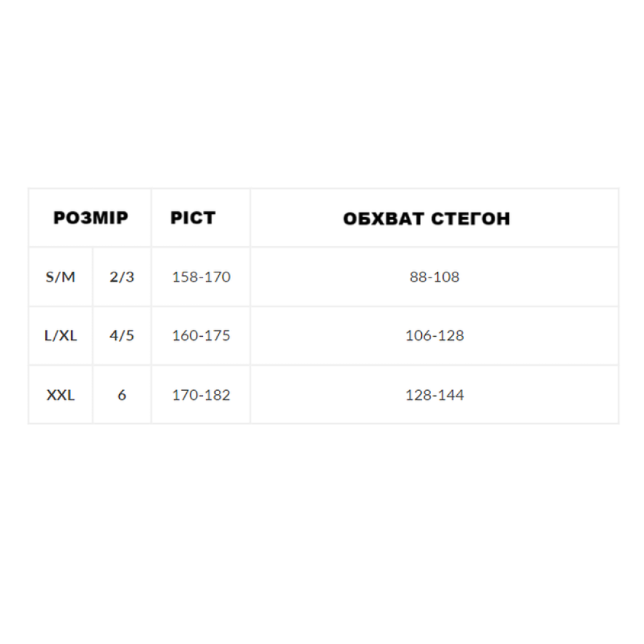Screen dimensions: 644x644
Task: Select the XXL size cell
Action: click(61, 395)
